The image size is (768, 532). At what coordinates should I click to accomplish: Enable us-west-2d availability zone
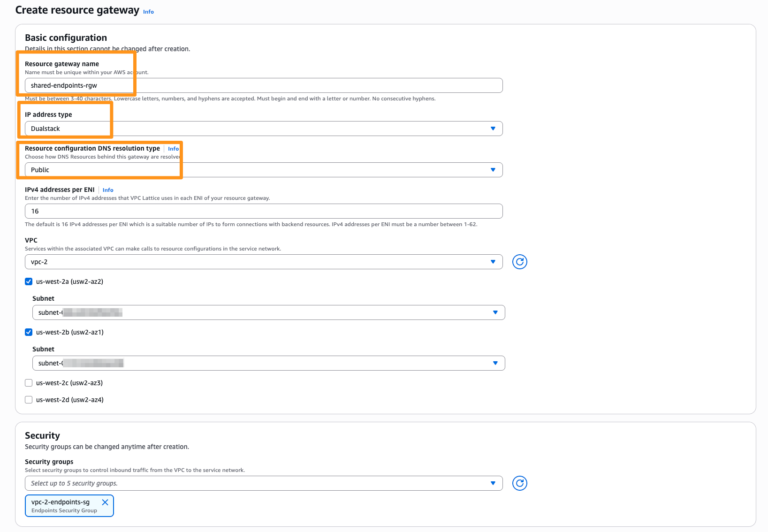29,400
